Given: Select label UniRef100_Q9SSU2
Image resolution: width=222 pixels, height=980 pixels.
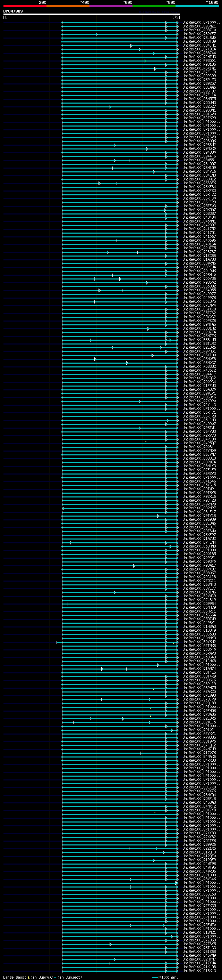Looking at the screenshot, I should coord(199,145).
